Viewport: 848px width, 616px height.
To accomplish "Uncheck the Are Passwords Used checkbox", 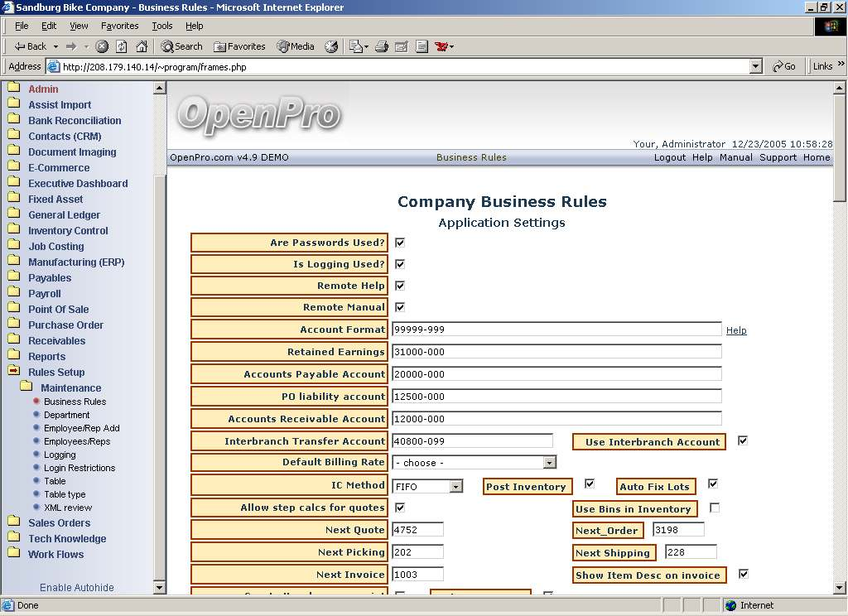I will point(400,243).
